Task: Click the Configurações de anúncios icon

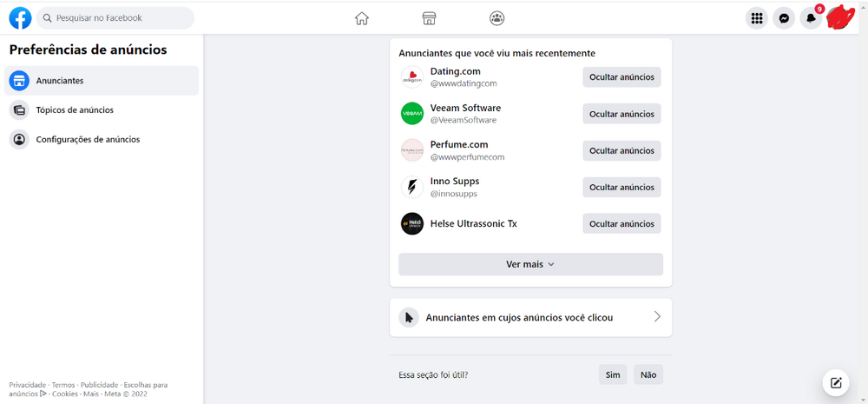Action: click(x=19, y=139)
